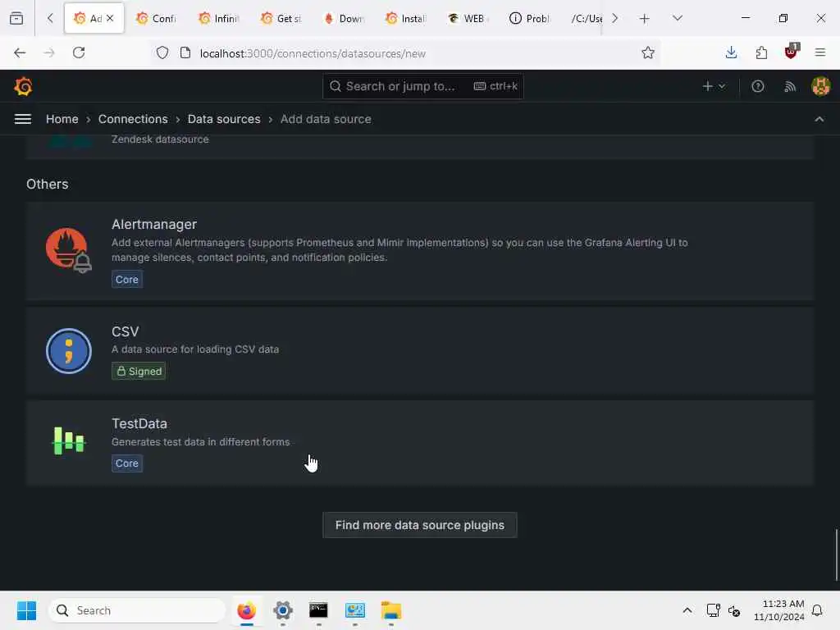Click the CSV semicolon plugin logo
The width and height of the screenshot is (840, 630).
[x=69, y=351]
